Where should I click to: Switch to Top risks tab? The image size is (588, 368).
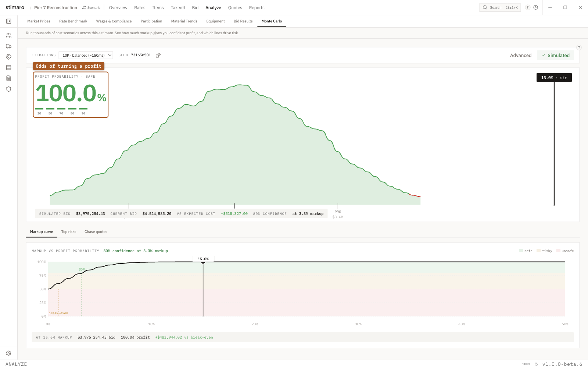coord(69,232)
